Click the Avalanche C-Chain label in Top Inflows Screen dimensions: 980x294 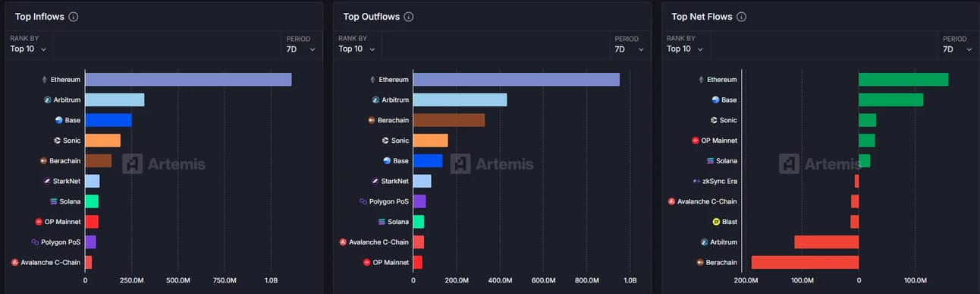pyautogui.click(x=51, y=262)
